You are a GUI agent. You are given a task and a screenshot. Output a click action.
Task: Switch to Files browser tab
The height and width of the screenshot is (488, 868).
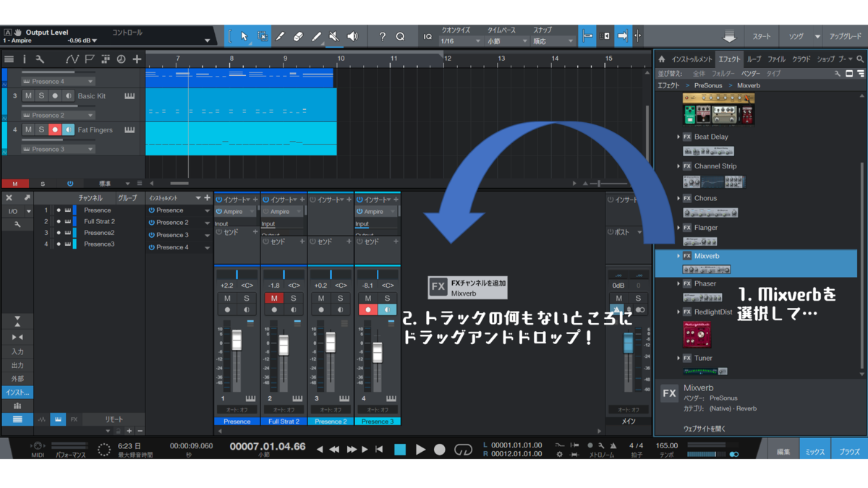tap(776, 59)
